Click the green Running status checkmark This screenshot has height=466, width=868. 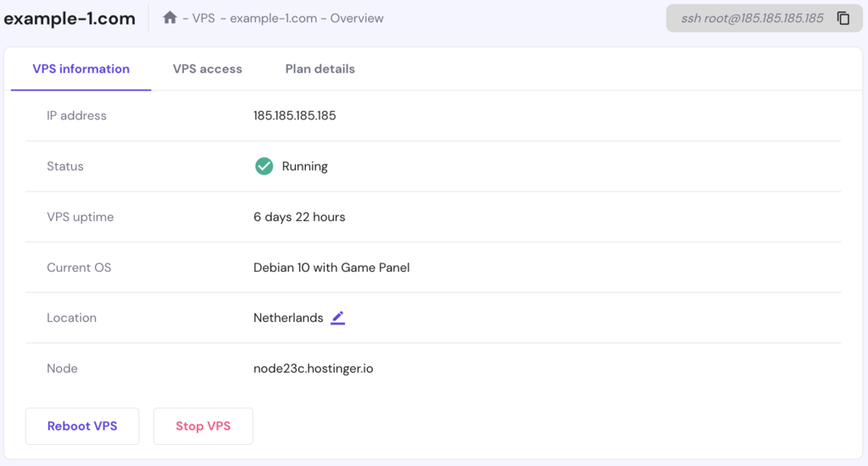tap(264, 166)
